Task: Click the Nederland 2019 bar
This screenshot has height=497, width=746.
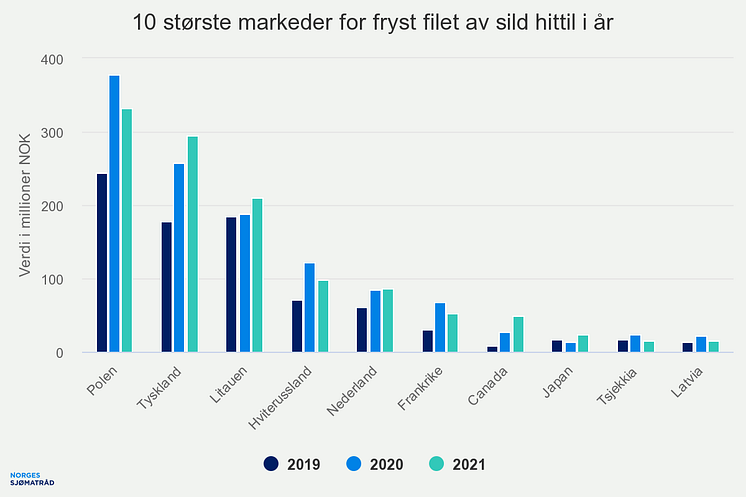Action: 362,330
